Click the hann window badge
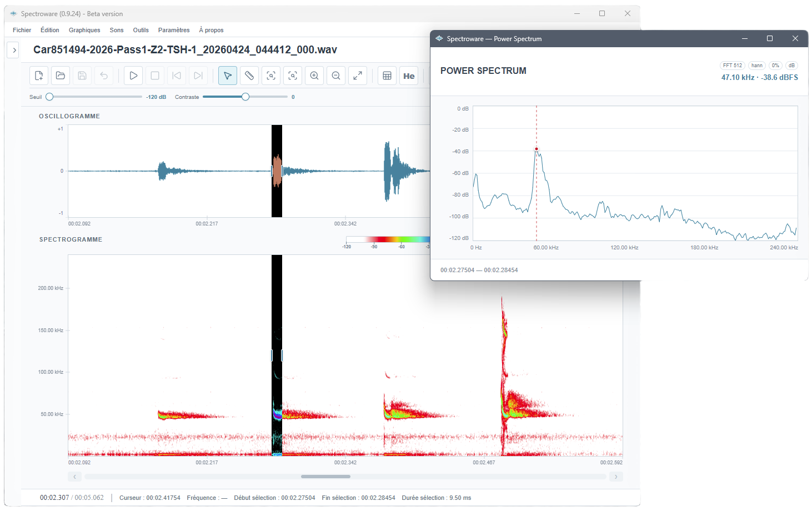812x511 pixels. pyautogui.click(x=757, y=66)
